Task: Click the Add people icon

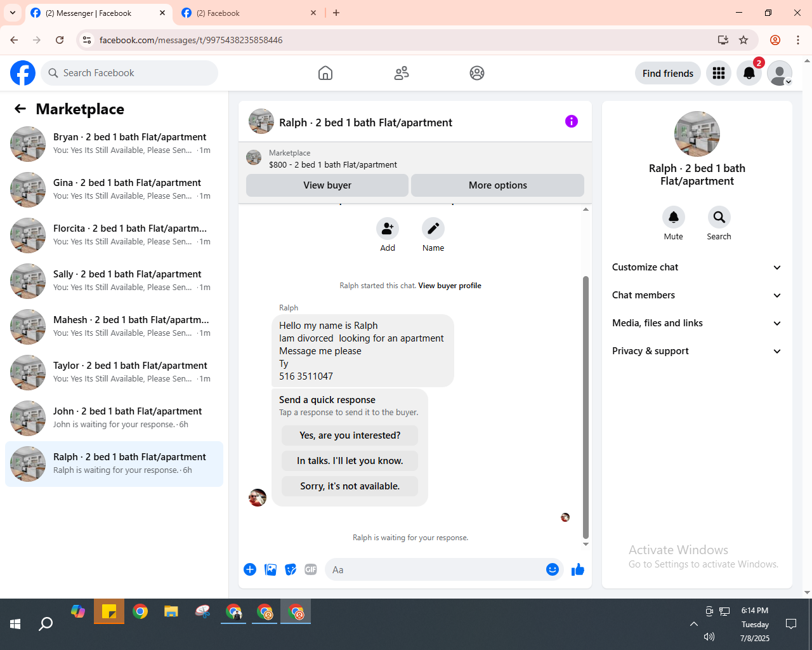Action: click(x=388, y=229)
